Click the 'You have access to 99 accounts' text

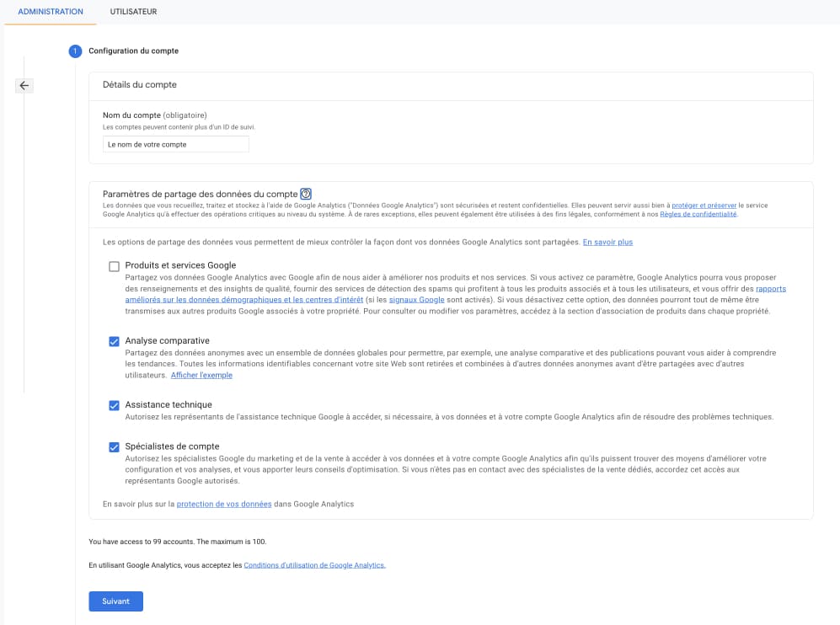point(177,542)
